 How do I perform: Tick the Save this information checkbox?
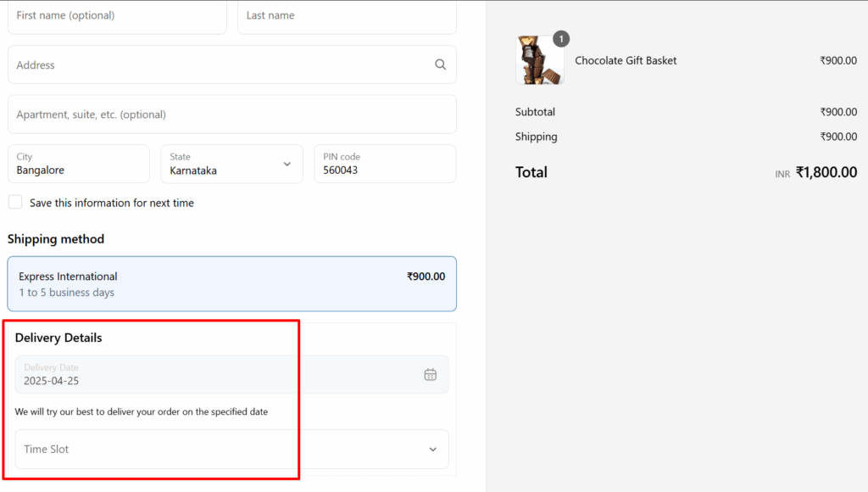click(15, 203)
